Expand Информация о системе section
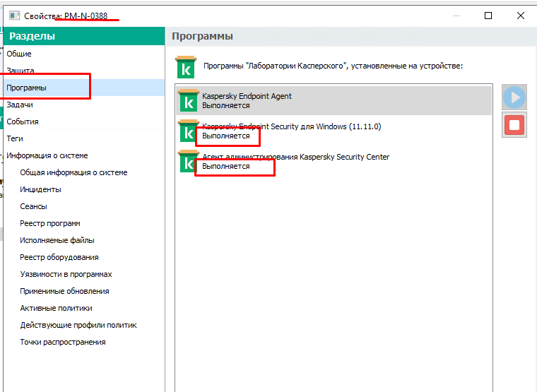Screen dimensions: 537x392 47,155
